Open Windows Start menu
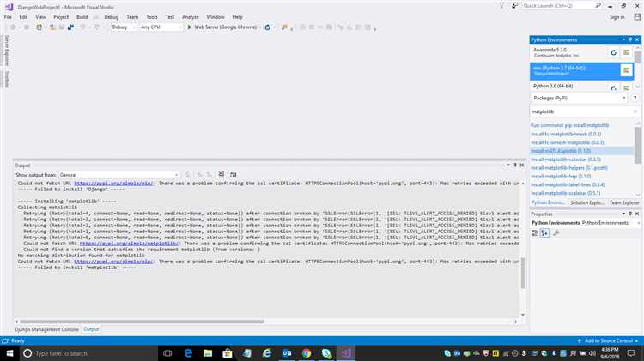The width and height of the screenshot is (644, 361). coord(9,353)
